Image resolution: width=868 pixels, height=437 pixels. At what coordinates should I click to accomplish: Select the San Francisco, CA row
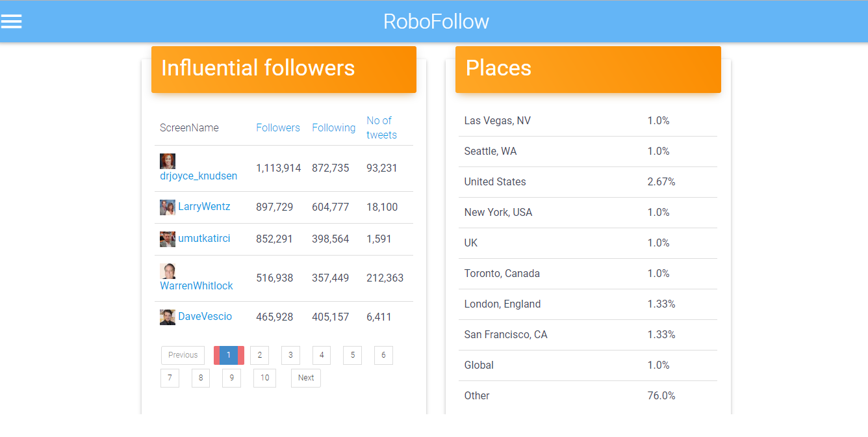pyautogui.click(x=588, y=335)
